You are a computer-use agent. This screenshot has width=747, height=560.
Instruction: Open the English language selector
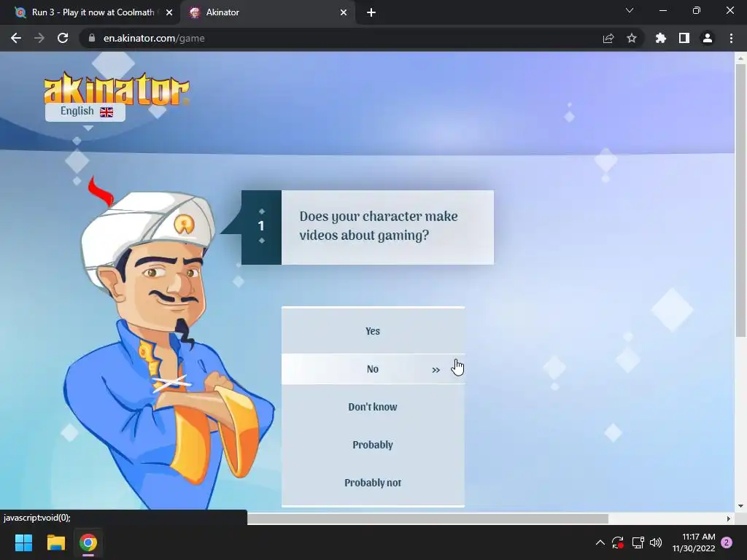coord(85,112)
